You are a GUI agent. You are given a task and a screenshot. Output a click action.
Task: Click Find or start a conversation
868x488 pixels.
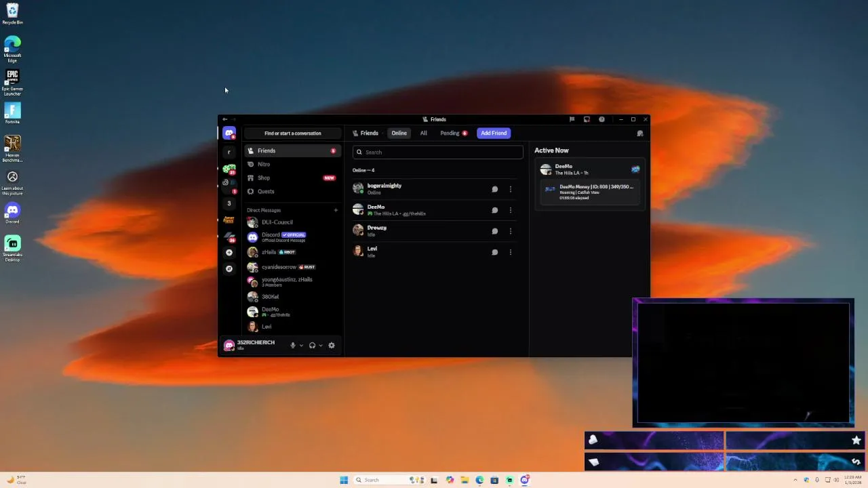pyautogui.click(x=293, y=134)
